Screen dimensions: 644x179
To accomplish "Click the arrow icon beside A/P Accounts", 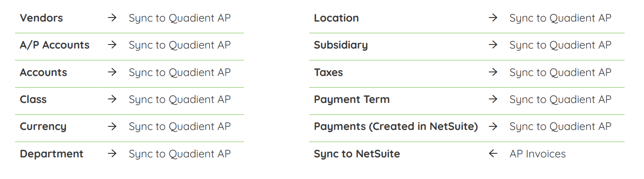I will [x=112, y=45].
